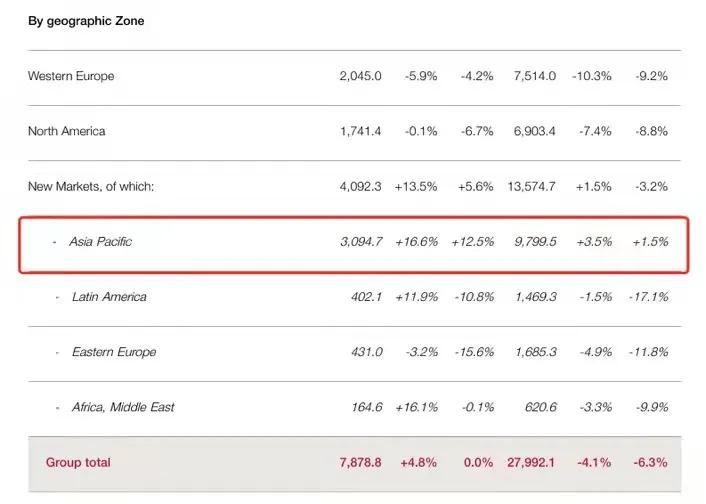The height and width of the screenshot is (504, 706).
Task: Click Asia Pacific's +16.6% cell
Action: pos(416,242)
